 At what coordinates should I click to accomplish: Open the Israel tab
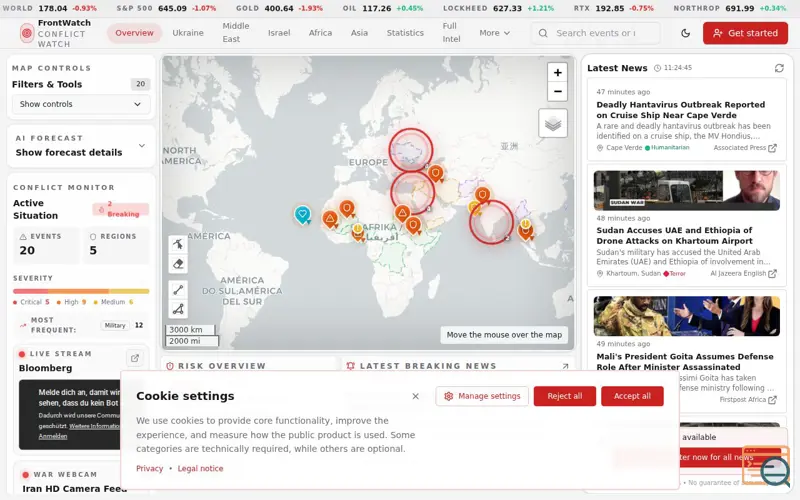click(279, 33)
